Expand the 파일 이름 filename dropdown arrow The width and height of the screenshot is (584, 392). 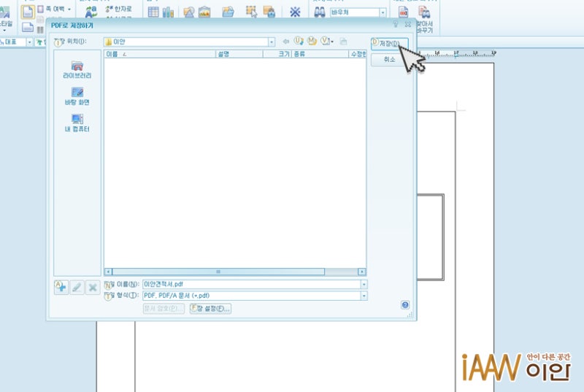coord(364,285)
